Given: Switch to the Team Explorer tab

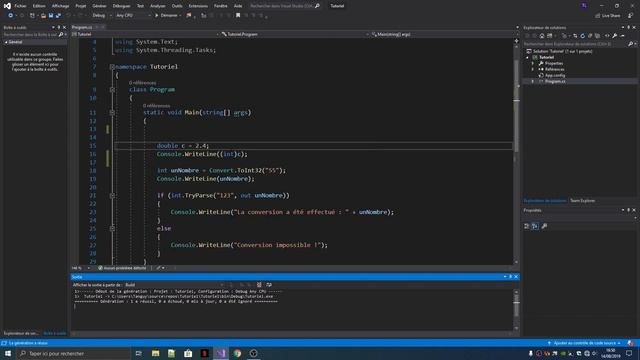Looking at the screenshot, I should (582, 201).
